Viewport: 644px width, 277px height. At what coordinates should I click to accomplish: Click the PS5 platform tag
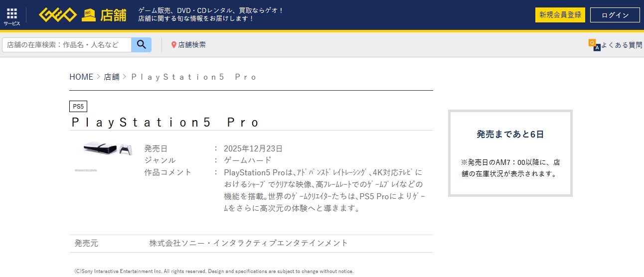coord(78,106)
